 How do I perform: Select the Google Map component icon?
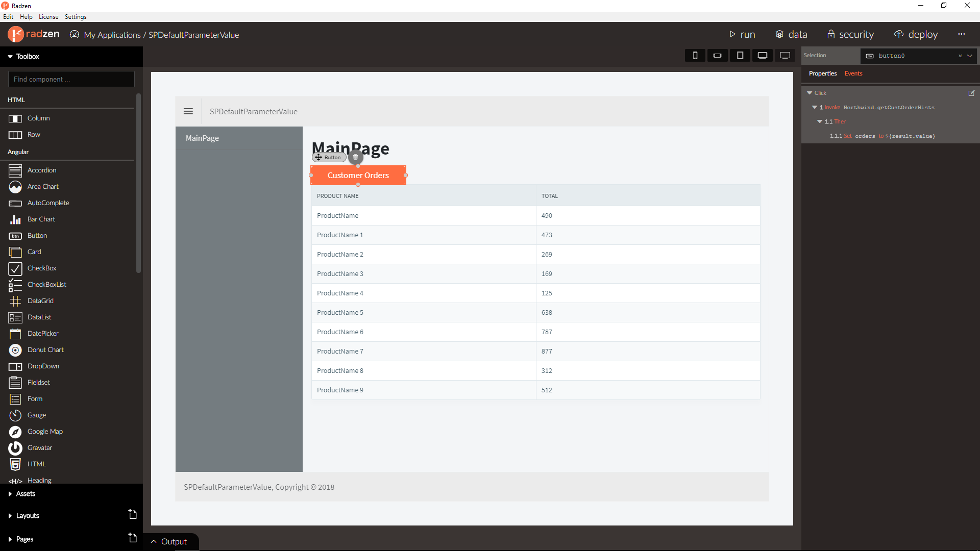15,432
